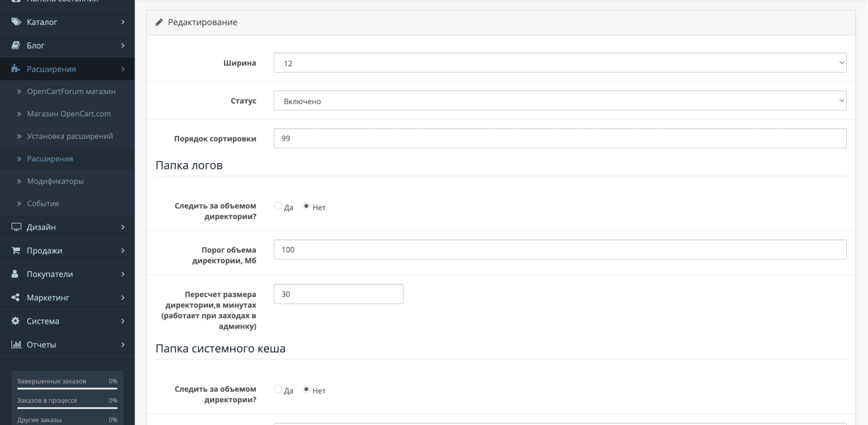Click the Маркетинг share icon
The image size is (868, 425).
point(16,298)
